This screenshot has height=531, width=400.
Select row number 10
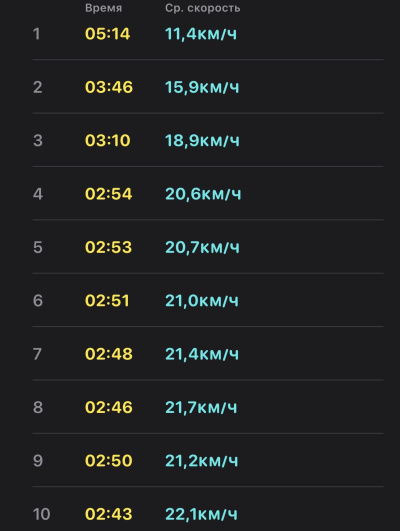click(42, 514)
